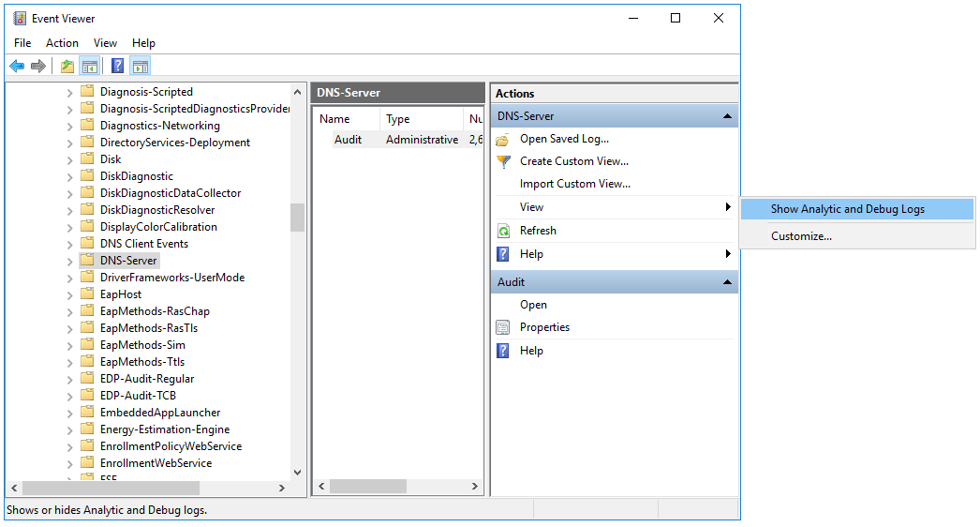This screenshot has height=527, width=980.
Task: Click Open under the Audit actions
Action: pyautogui.click(x=533, y=305)
